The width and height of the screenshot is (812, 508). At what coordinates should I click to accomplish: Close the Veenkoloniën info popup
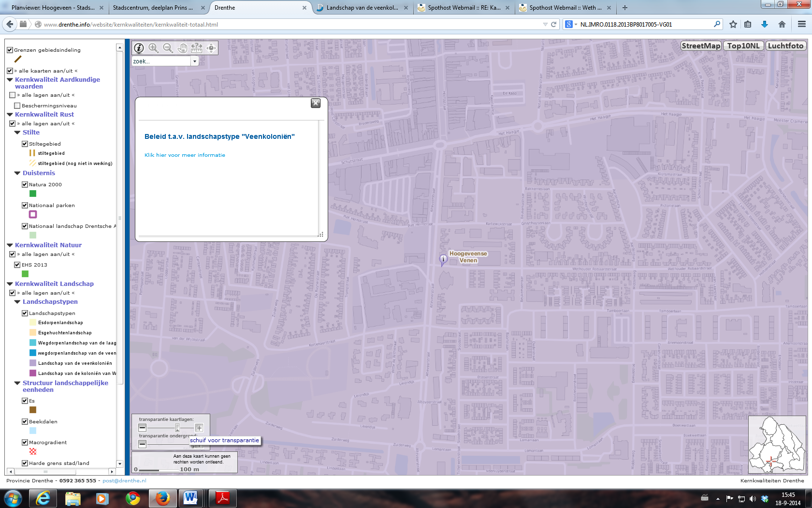(316, 103)
